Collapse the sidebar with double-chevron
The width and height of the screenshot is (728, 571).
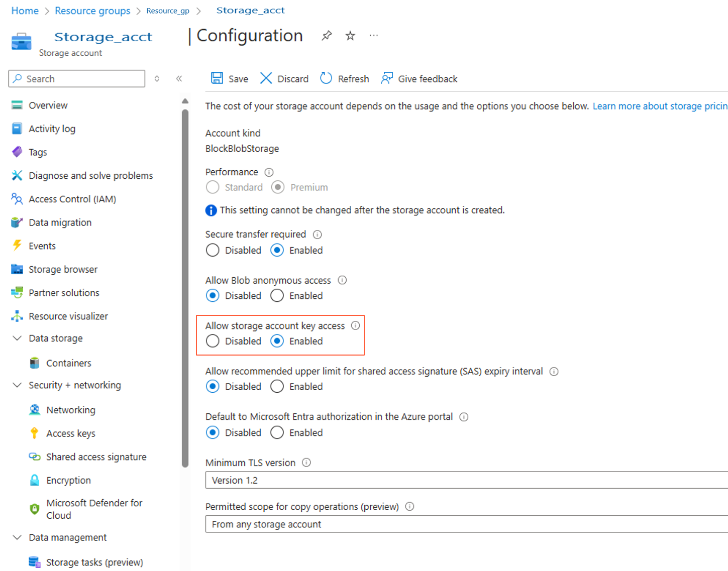[x=179, y=79]
